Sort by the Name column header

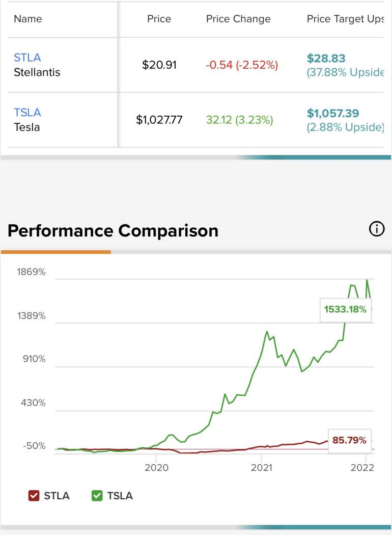28,19
